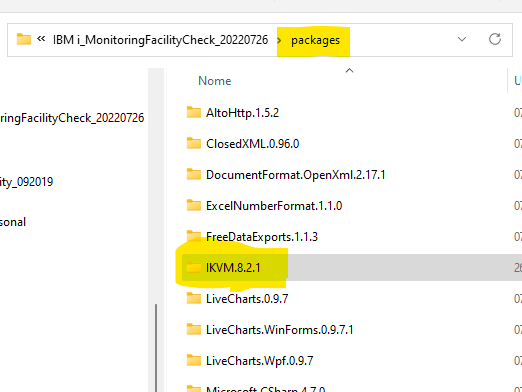The height and width of the screenshot is (392, 522).
Task: Expand the chevron before packages breadcrumb
Action: (x=279, y=40)
